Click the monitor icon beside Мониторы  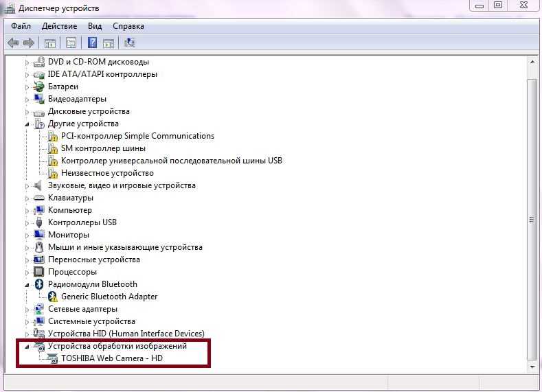pyautogui.click(x=39, y=235)
